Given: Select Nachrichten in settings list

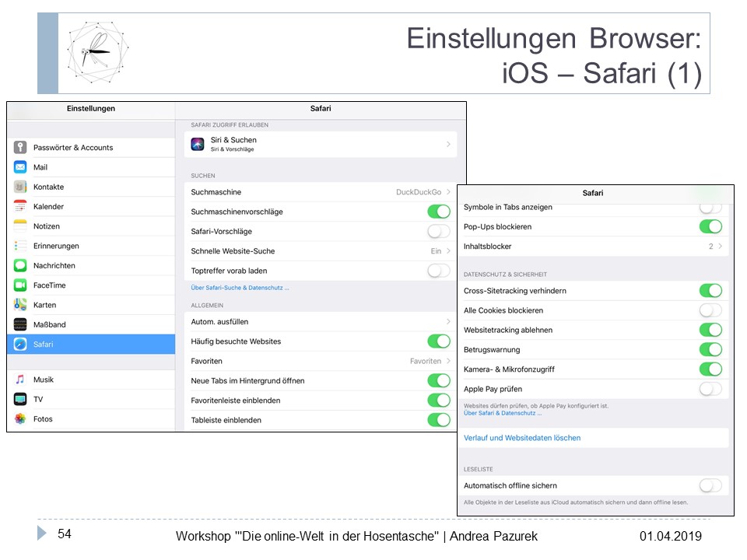Looking at the screenshot, I should 91,265.
